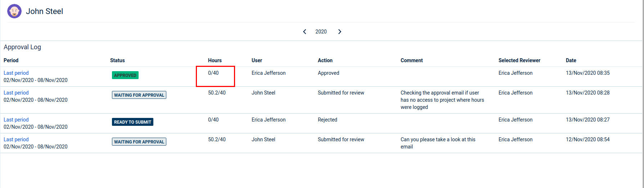Select the Status column header

coord(117,60)
